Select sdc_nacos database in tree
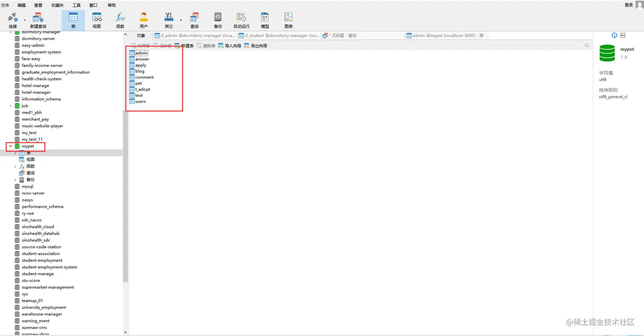644x336 pixels. [x=32, y=220]
